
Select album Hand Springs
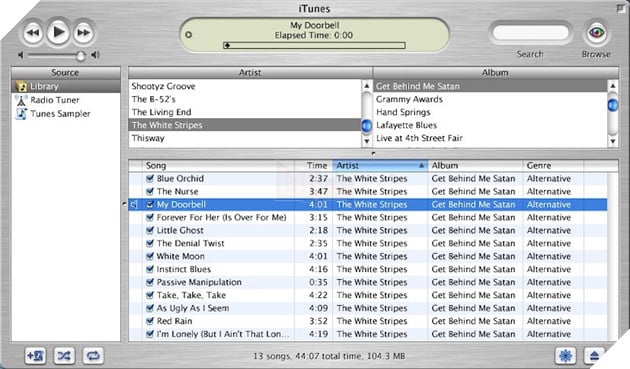point(490,112)
